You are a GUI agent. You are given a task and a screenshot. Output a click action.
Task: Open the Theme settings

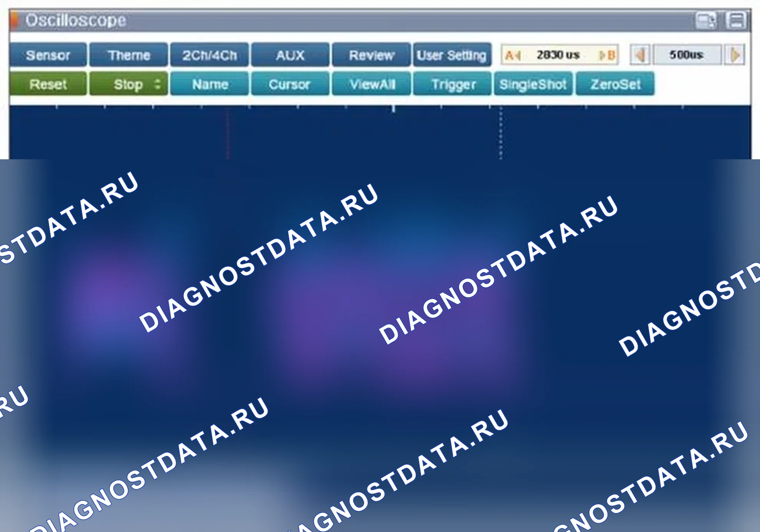[129, 55]
